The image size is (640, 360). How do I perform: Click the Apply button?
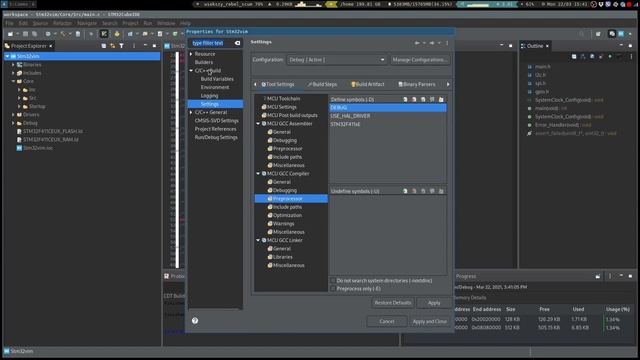click(434, 303)
